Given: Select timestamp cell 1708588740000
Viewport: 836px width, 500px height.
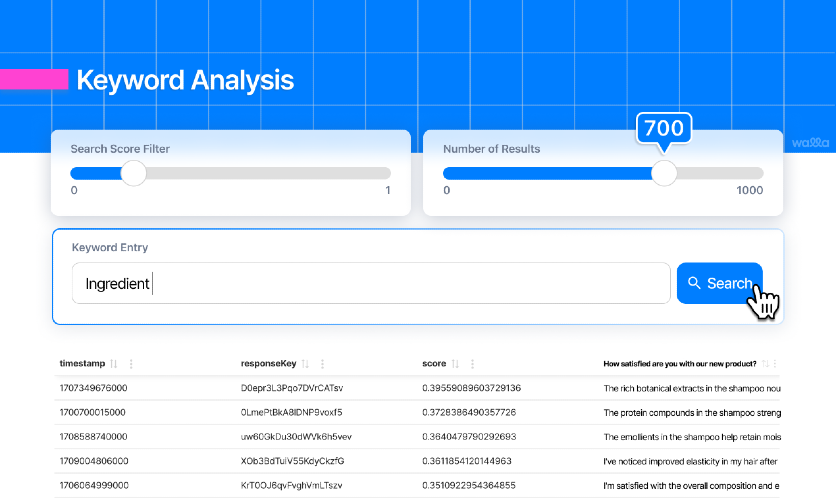Looking at the screenshot, I should click(x=93, y=437).
